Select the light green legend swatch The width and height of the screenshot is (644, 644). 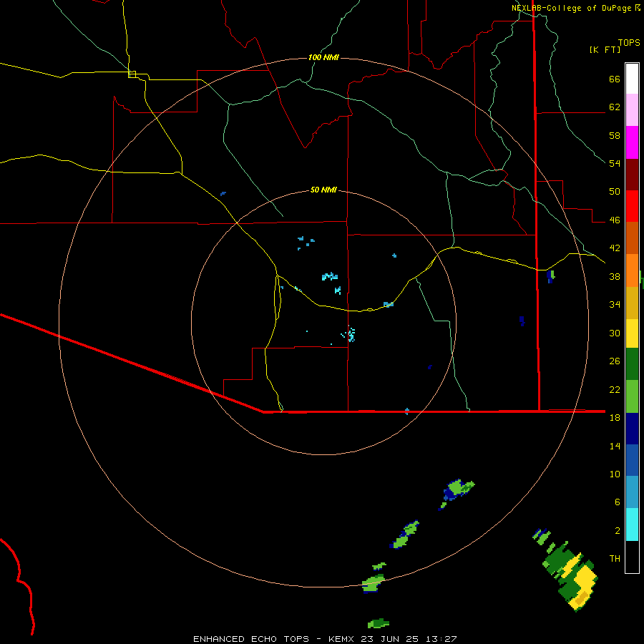click(x=632, y=396)
